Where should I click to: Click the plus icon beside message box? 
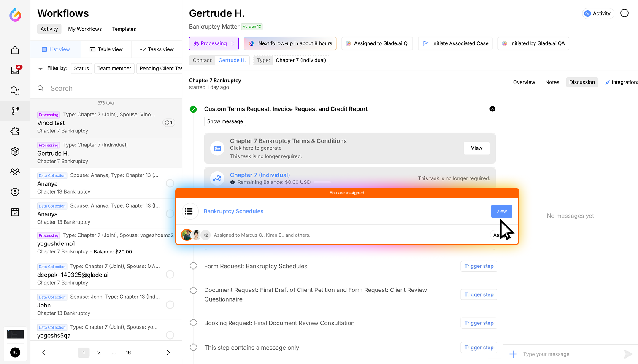point(513,354)
